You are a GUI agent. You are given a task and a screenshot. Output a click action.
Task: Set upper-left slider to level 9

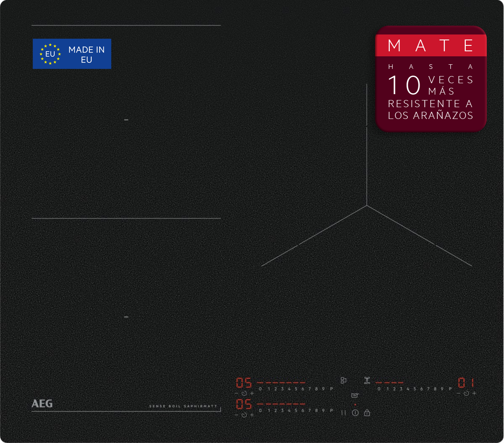click(324, 389)
